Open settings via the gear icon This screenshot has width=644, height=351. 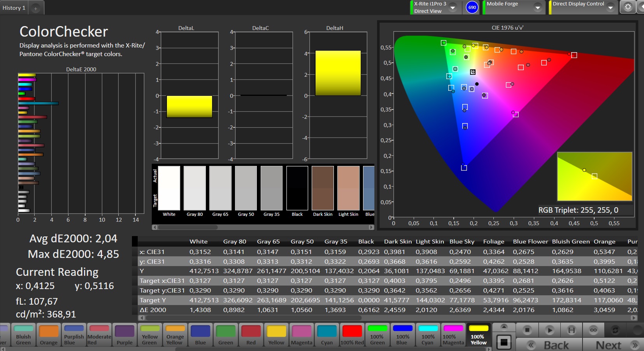click(x=628, y=7)
